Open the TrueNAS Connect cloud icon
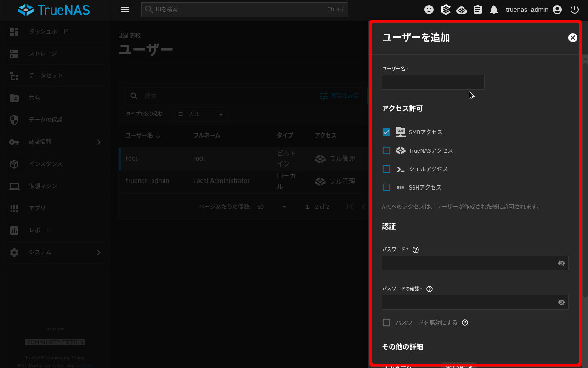This screenshot has width=588, height=368. (462, 10)
